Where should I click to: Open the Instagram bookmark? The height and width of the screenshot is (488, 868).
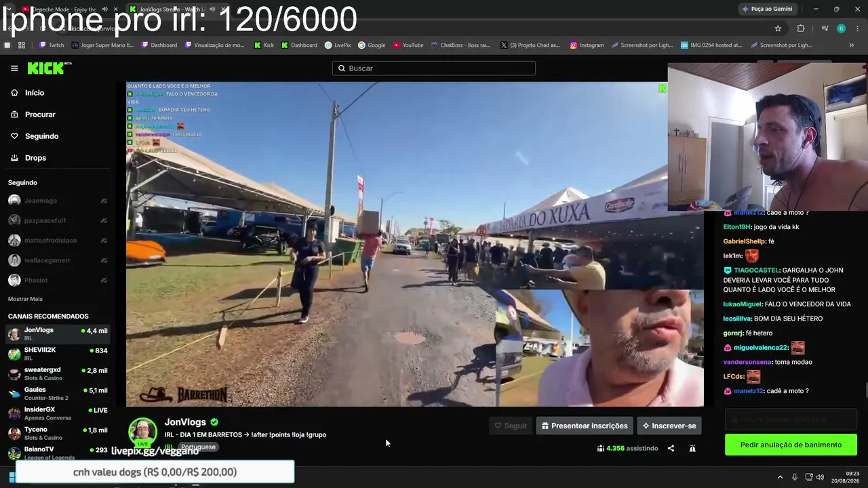587,45
